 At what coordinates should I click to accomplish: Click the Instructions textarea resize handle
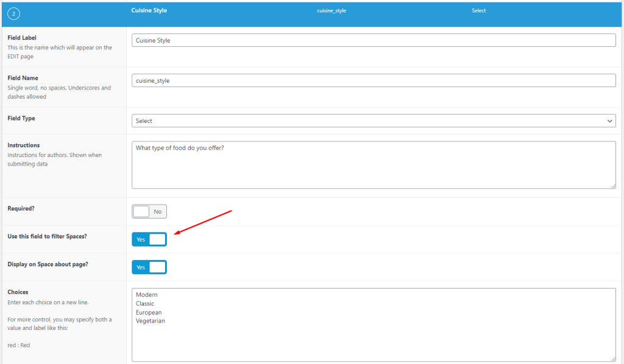point(613,186)
